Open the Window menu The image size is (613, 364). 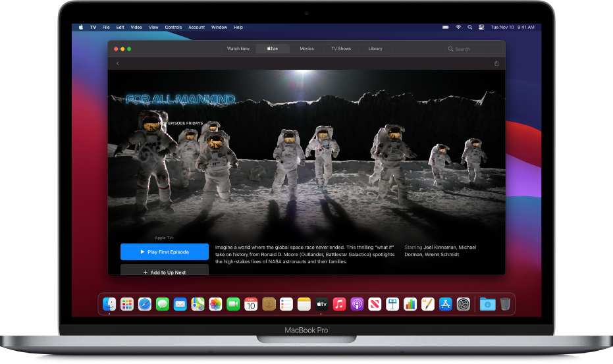[x=219, y=28]
